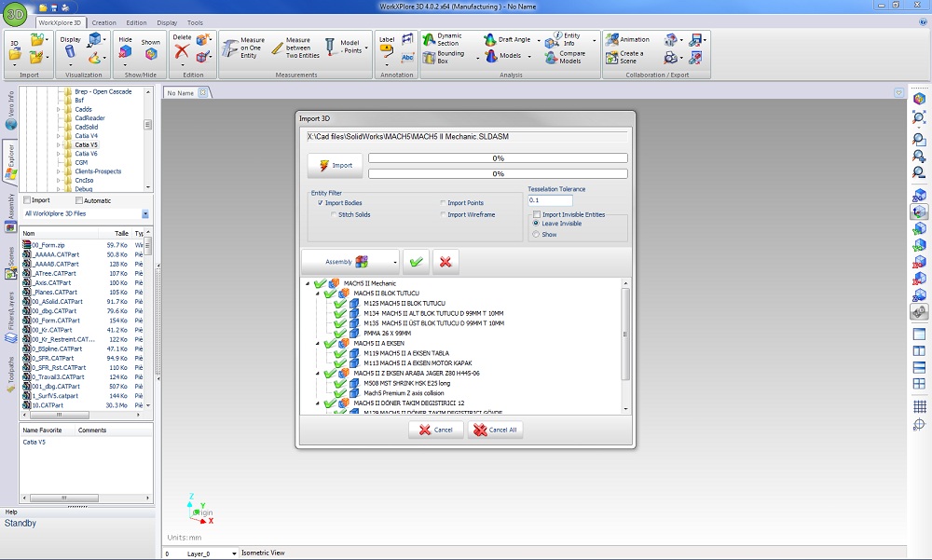
Task: Switch to the Edition ribbon tab
Action: tap(136, 22)
